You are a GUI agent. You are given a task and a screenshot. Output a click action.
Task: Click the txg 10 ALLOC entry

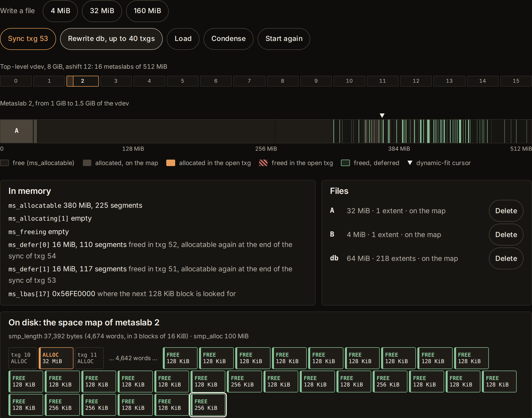23,358
